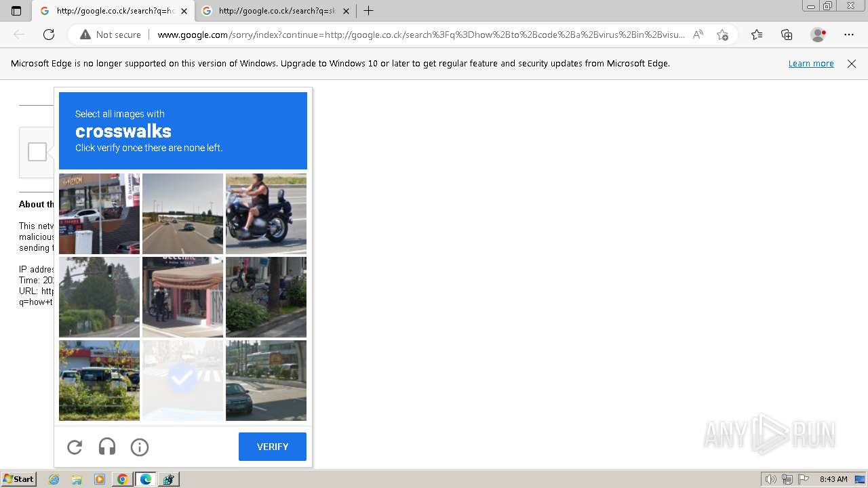Screen dimensions: 868x488
Task: Click the address bar URL
Action: click(421, 35)
